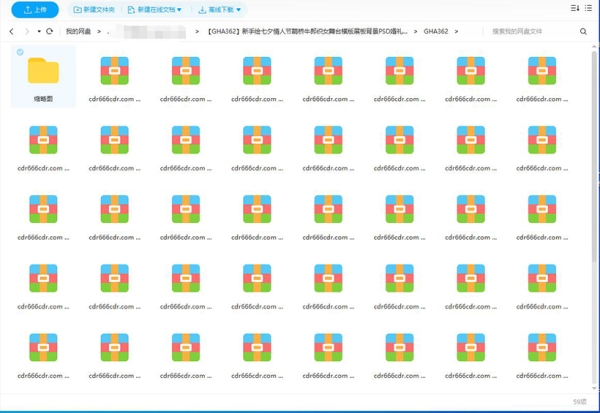This screenshot has width=600, height=413.
Task: Select the GHA362 breadcrumb segment
Action: coord(435,31)
